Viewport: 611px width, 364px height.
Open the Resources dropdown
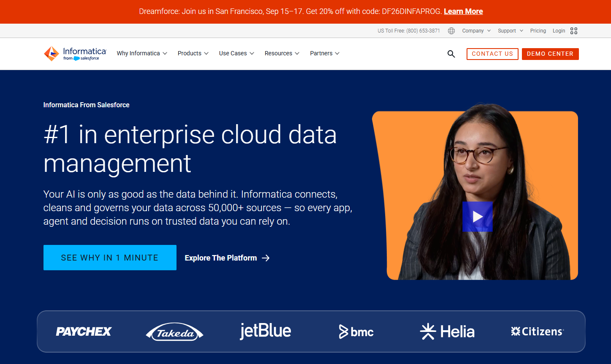tap(282, 54)
